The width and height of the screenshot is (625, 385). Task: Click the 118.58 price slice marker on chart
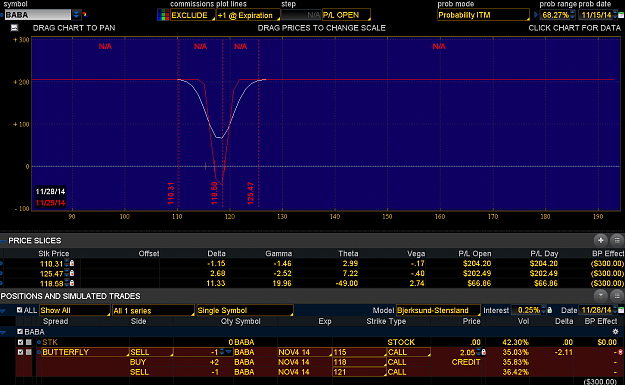coord(214,193)
